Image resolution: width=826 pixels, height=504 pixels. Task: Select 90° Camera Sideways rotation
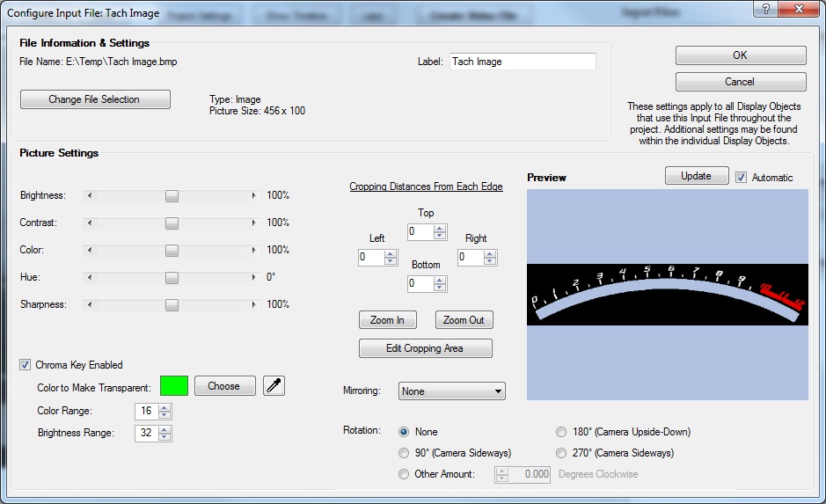point(404,453)
